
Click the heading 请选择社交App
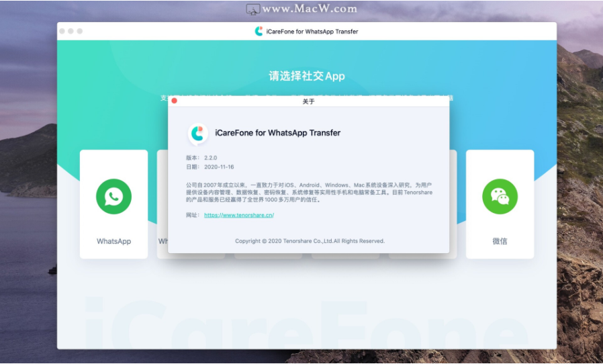pos(306,76)
